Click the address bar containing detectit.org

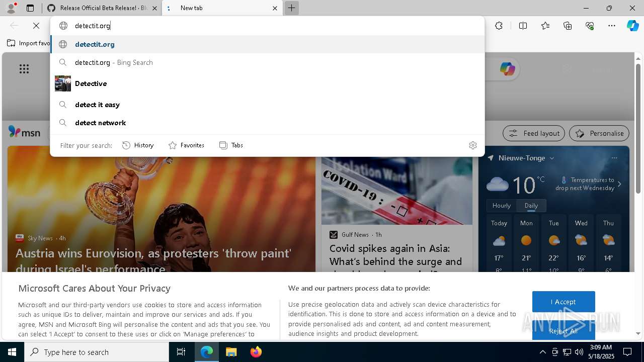[x=267, y=26]
